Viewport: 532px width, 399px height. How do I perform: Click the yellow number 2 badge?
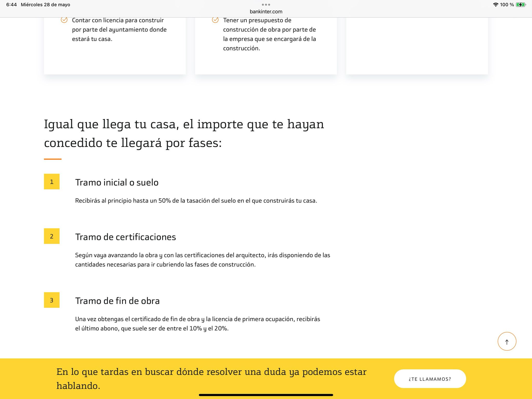point(52,236)
